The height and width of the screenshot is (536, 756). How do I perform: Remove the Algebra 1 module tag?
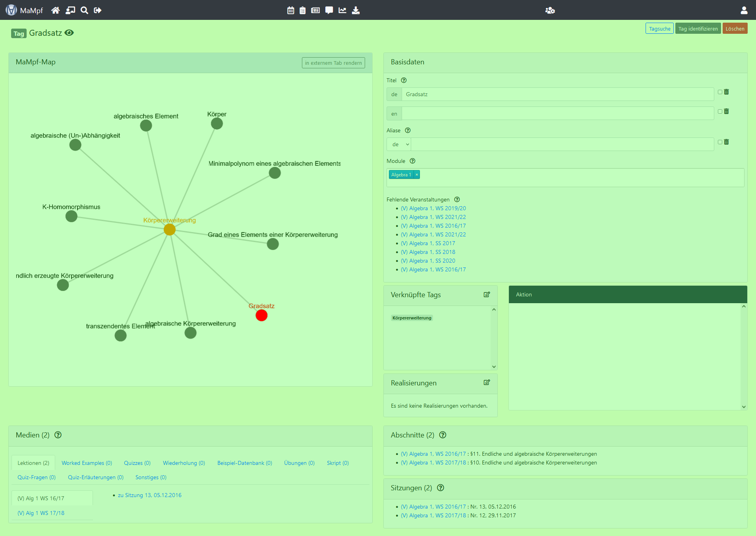click(x=417, y=175)
